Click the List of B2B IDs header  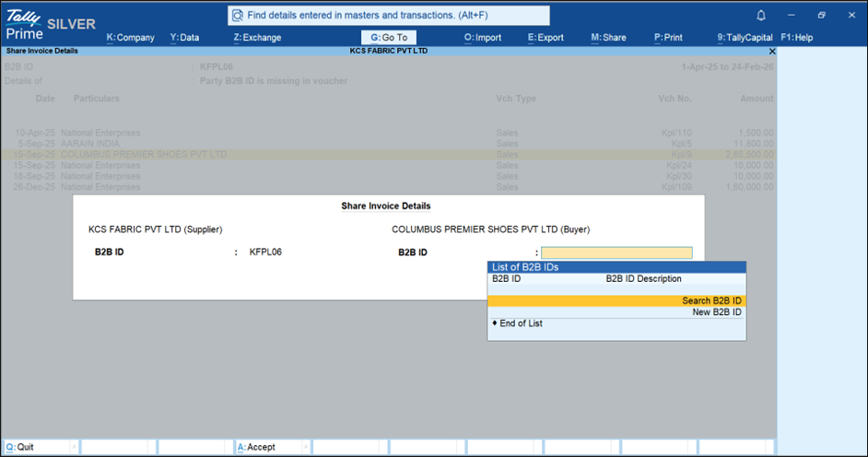click(x=616, y=267)
